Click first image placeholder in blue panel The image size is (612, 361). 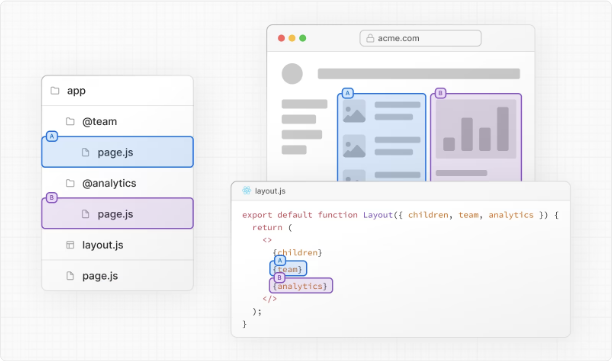tap(354, 111)
